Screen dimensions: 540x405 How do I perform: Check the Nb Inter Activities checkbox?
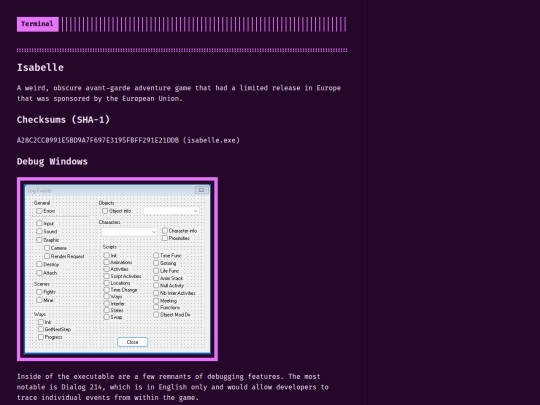(x=156, y=293)
